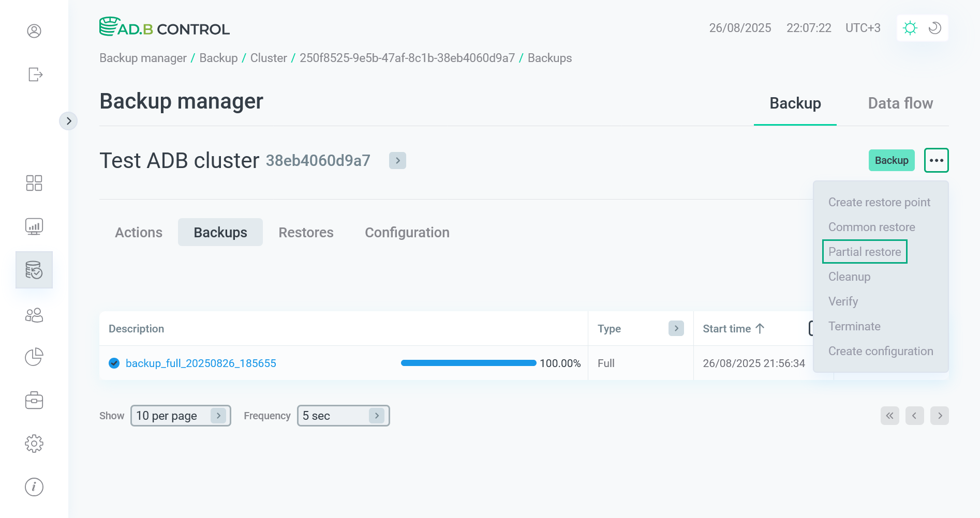Open the dashboard grid icon

(x=34, y=183)
